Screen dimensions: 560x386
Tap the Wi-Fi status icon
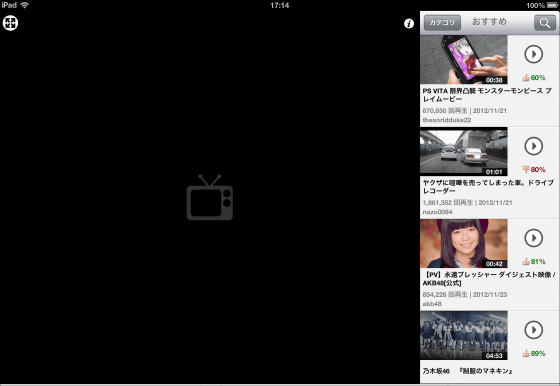click(25, 5)
